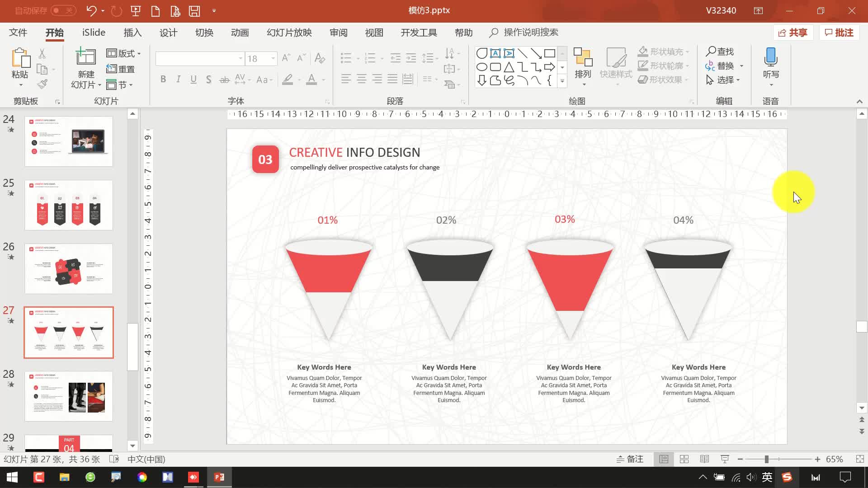Switch to Slide Sorter view icon
This screenshot has height=488, width=868.
tap(684, 459)
